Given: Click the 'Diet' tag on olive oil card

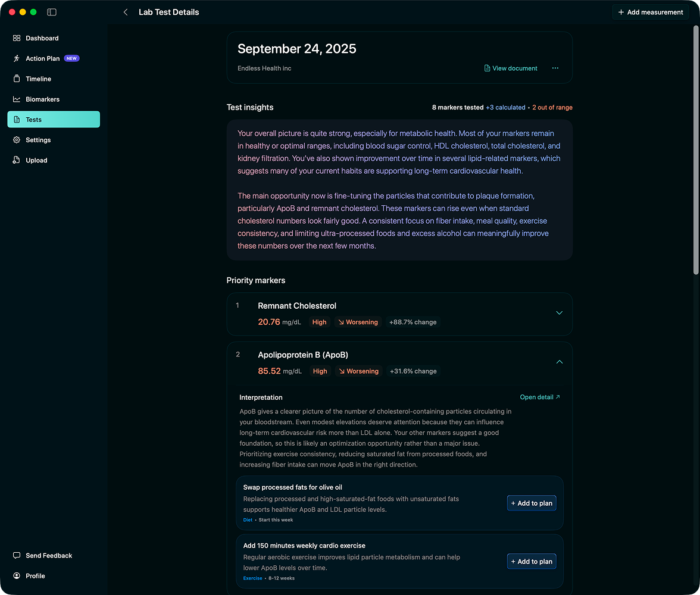Looking at the screenshot, I should 248,519.
